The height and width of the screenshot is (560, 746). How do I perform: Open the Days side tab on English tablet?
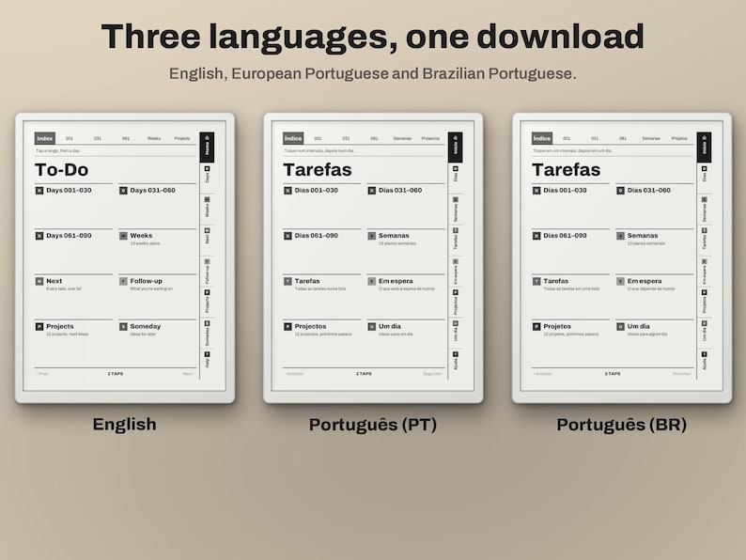coord(207,178)
